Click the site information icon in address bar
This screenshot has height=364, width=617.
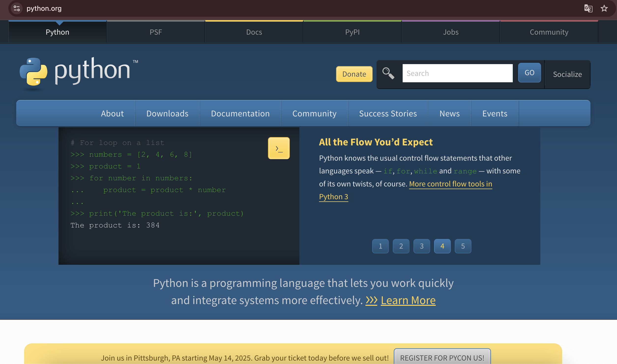17,8
